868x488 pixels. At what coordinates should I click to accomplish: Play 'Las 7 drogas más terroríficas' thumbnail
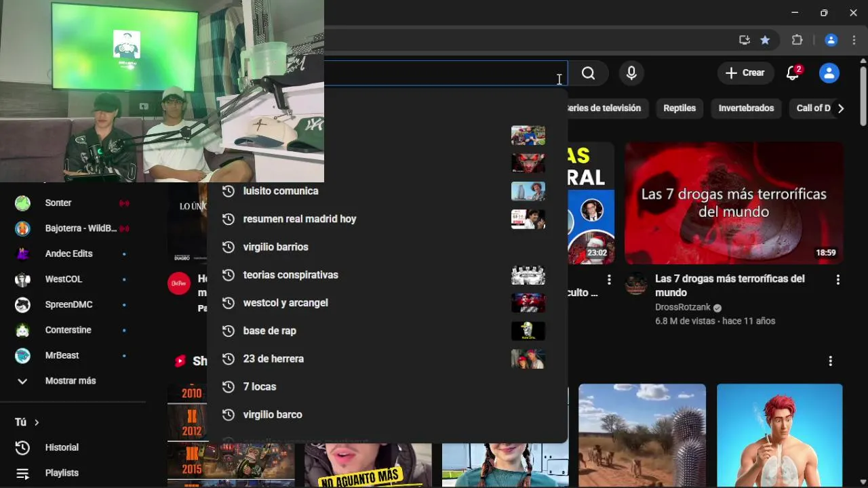click(x=734, y=203)
